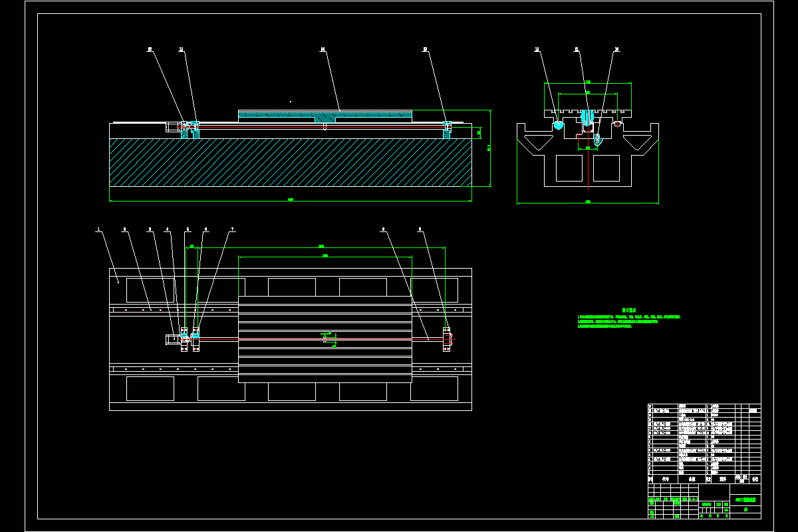Select the top-left rectangular pocket in the plan view
Viewport: 798px width, 532px height.
click(x=150, y=290)
